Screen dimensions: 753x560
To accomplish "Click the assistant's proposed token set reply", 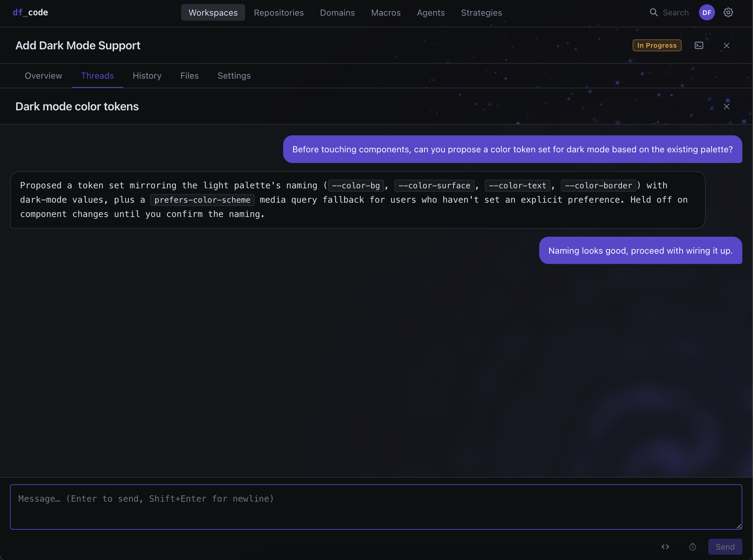I will (357, 200).
